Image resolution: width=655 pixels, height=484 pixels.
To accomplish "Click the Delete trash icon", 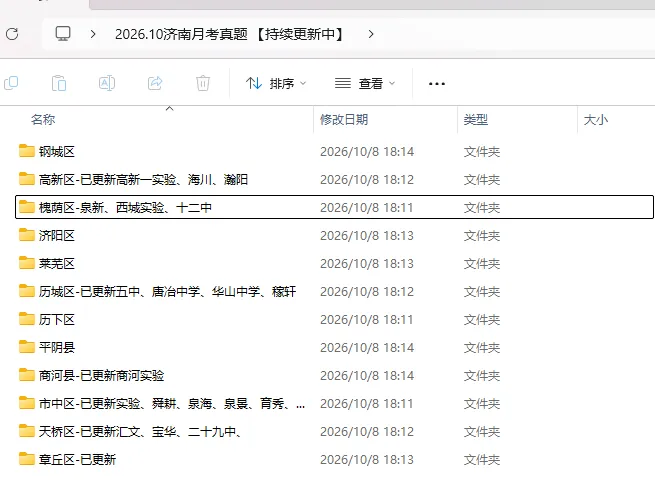I will click(x=203, y=83).
